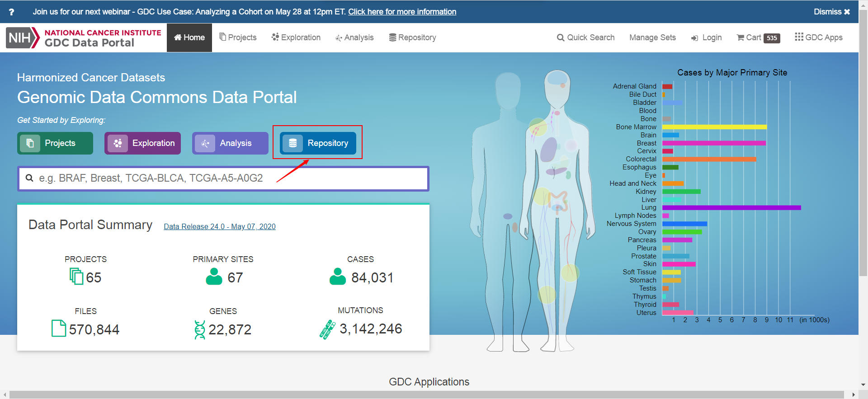The width and height of the screenshot is (868, 399).
Task: Click the GDC Applications heading
Action: pyautogui.click(x=429, y=382)
